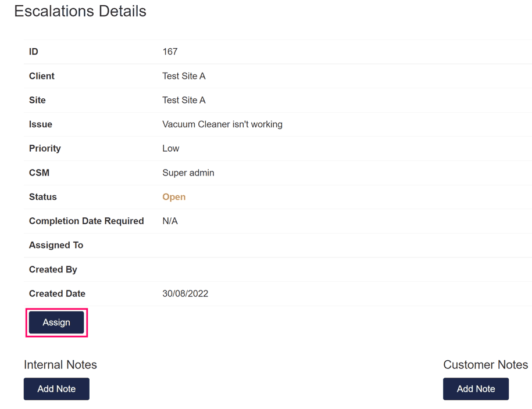
Task: Add a note under Internal Notes
Action: [x=56, y=389]
